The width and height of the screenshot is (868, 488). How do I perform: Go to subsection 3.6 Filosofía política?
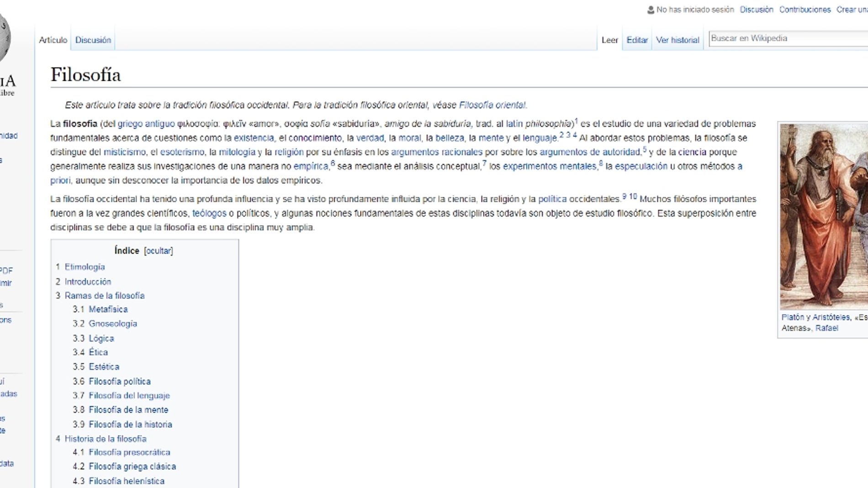coord(111,382)
